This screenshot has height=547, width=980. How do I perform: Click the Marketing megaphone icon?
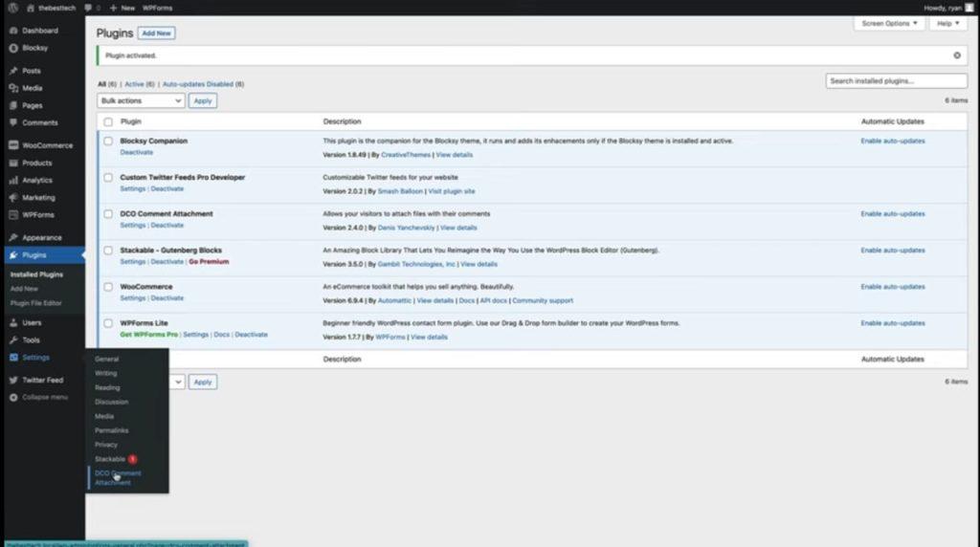pyautogui.click(x=13, y=198)
